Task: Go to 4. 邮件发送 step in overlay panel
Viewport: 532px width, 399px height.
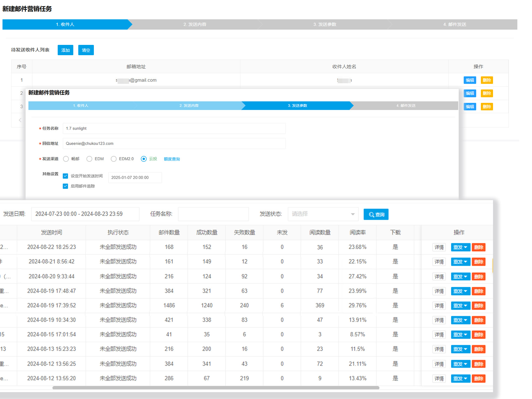Action: click(406, 106)
